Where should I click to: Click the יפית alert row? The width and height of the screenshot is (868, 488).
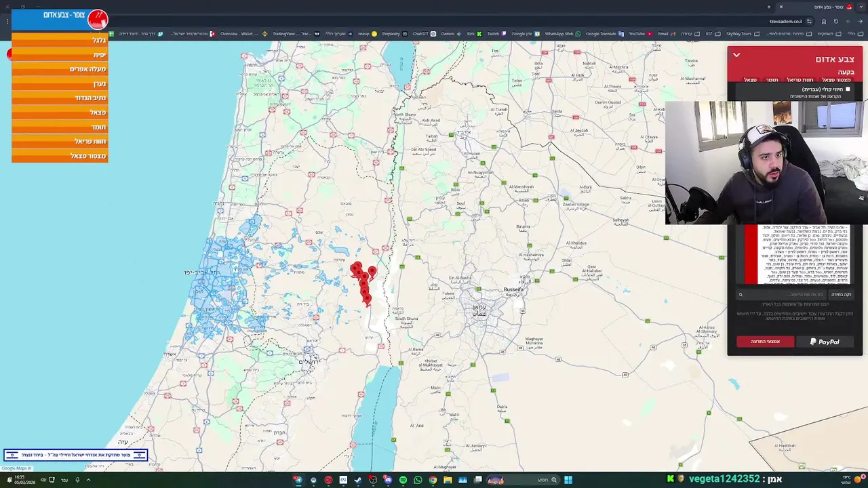coord(60,54)
